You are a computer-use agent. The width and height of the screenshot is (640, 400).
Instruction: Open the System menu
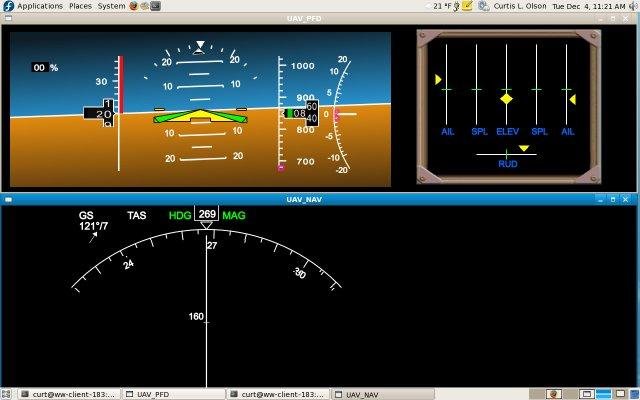111,6
